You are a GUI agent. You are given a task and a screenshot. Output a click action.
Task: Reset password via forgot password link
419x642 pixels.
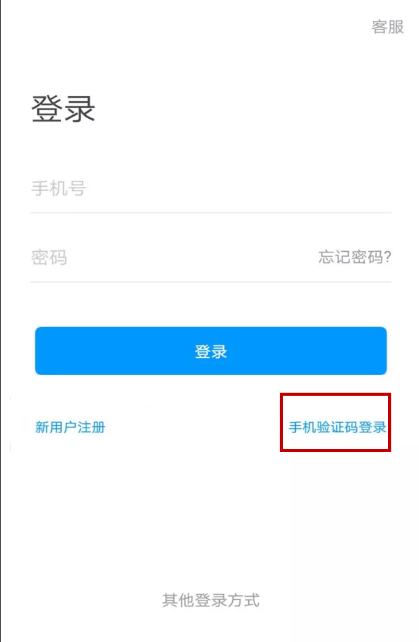(x=355, y=257)
